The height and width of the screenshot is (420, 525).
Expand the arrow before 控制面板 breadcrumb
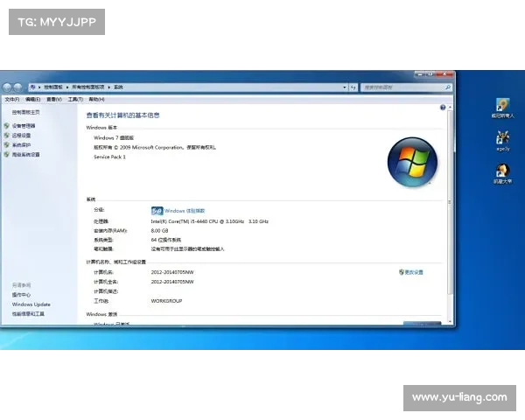39,87
